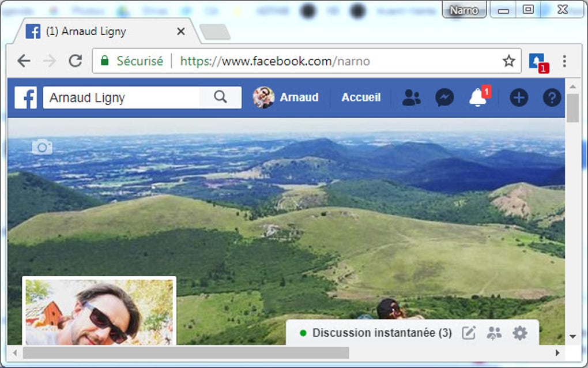
Task: Check friend requests icon in navbar
Action: [410, 97]
